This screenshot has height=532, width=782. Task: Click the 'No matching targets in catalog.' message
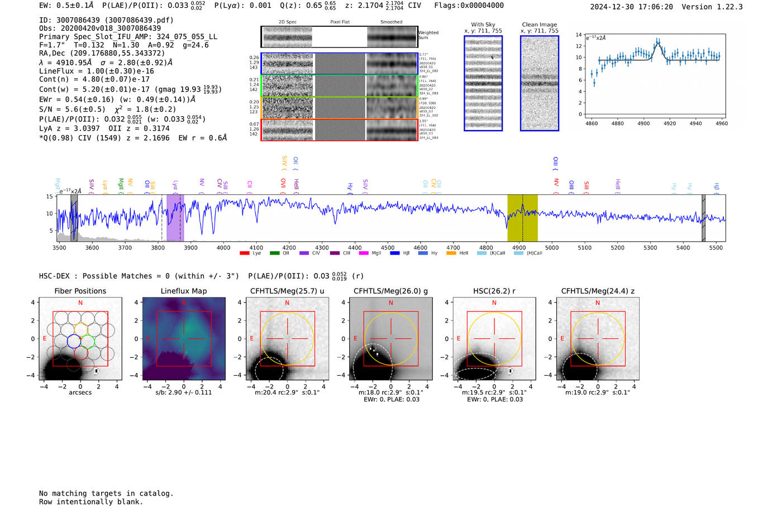[x=106, y=493]
